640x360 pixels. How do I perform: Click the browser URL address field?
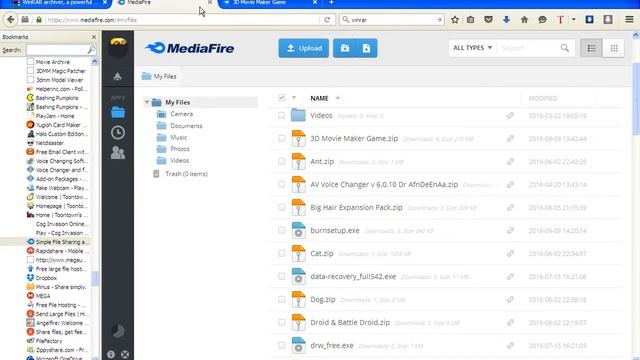tap(182, 20)
